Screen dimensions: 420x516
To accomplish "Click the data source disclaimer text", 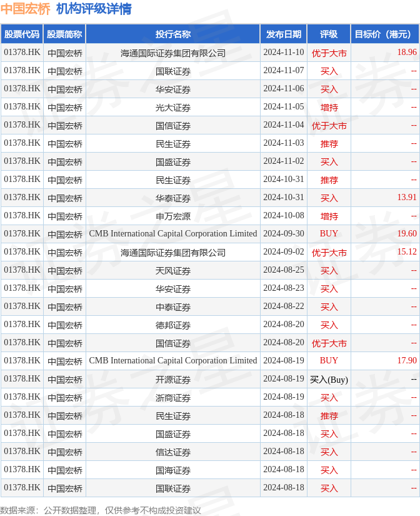I will (x=101, y=510).
